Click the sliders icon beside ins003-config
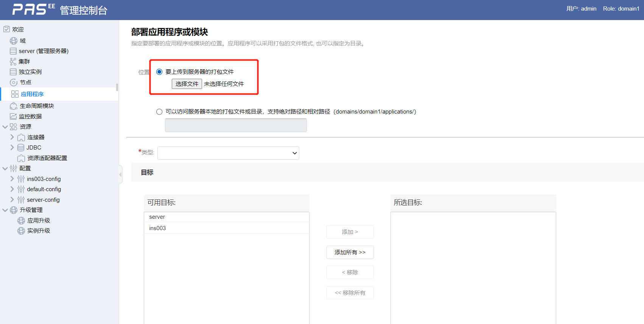The image size is (644, 324). 21,179
